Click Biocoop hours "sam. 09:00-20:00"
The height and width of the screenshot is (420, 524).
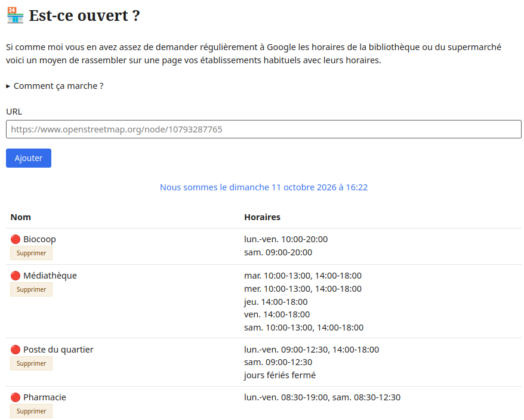click(x=278, y=252)
